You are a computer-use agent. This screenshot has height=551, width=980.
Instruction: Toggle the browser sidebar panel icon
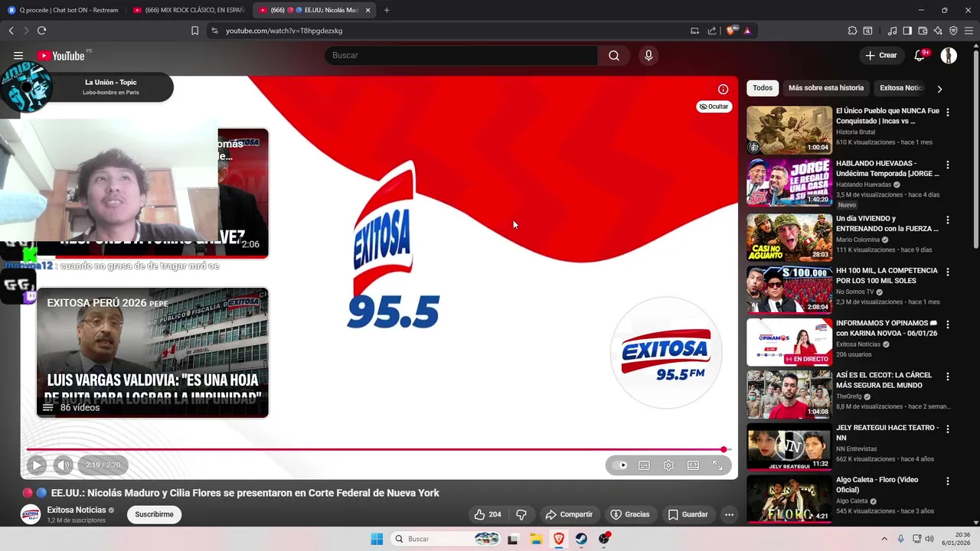click(x=907, y=31)
